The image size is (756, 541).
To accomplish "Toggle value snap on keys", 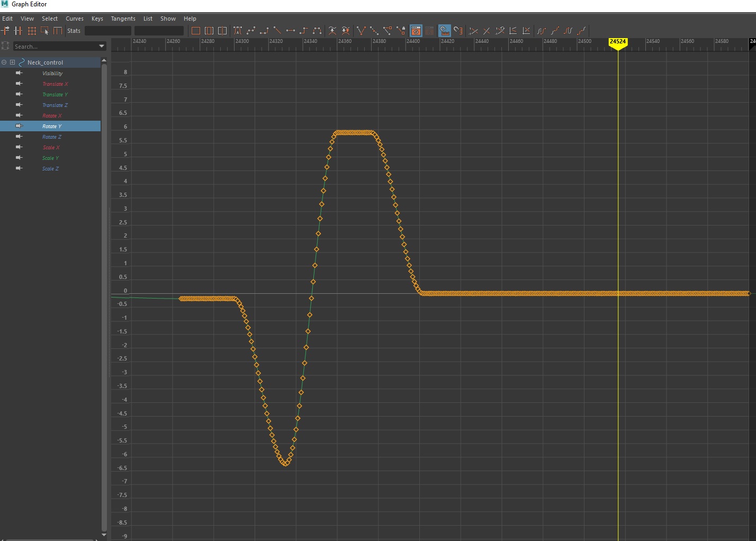I will pos(458,31).
